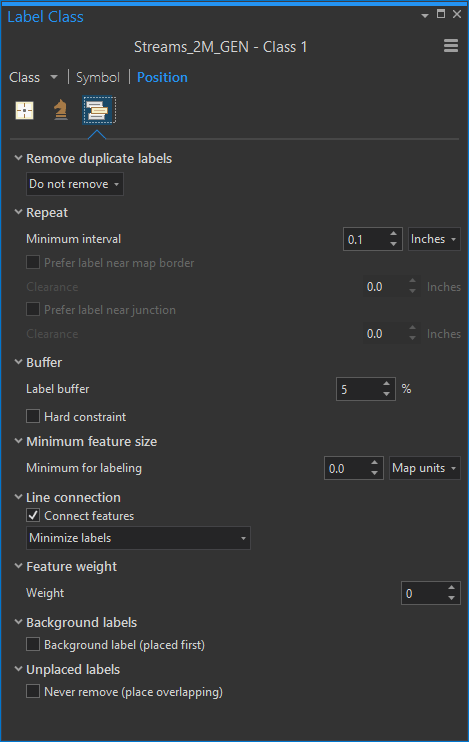Select the Conflict Resolution icon
This screenshot has width=469, height=742.
click(98, 110)
